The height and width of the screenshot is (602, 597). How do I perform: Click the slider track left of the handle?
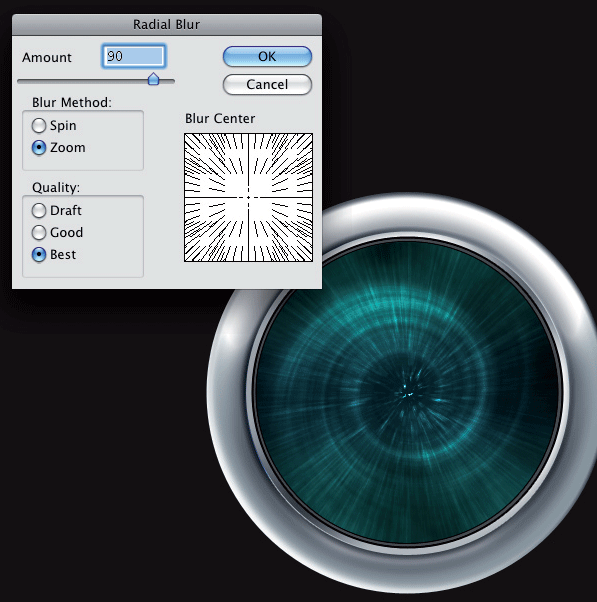[83, 81]
